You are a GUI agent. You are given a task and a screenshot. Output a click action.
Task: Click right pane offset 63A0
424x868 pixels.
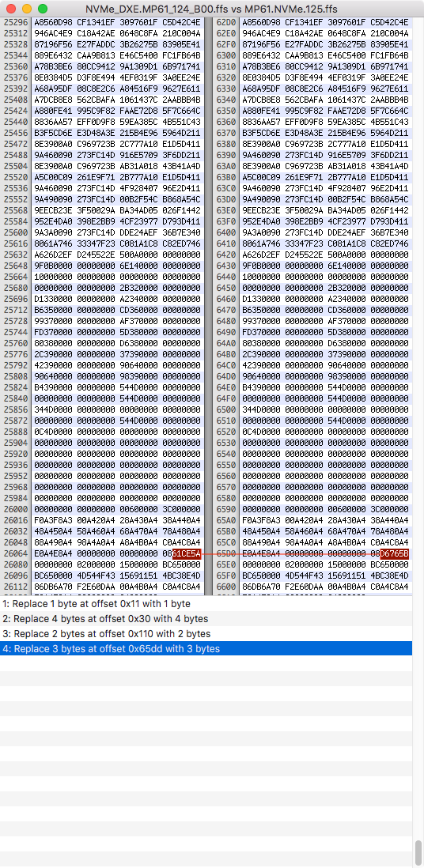(x=227, y=166)
